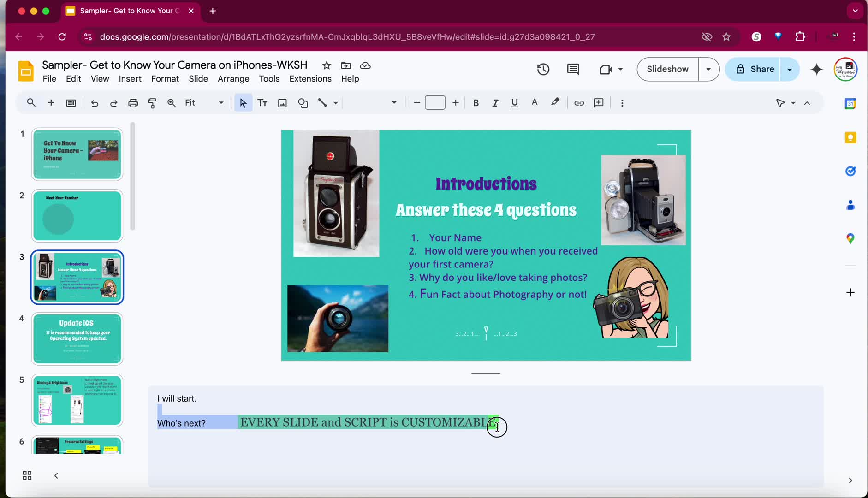
Task: Select slide 4 Update iOS thumbnail
Action: pos(77,339)
